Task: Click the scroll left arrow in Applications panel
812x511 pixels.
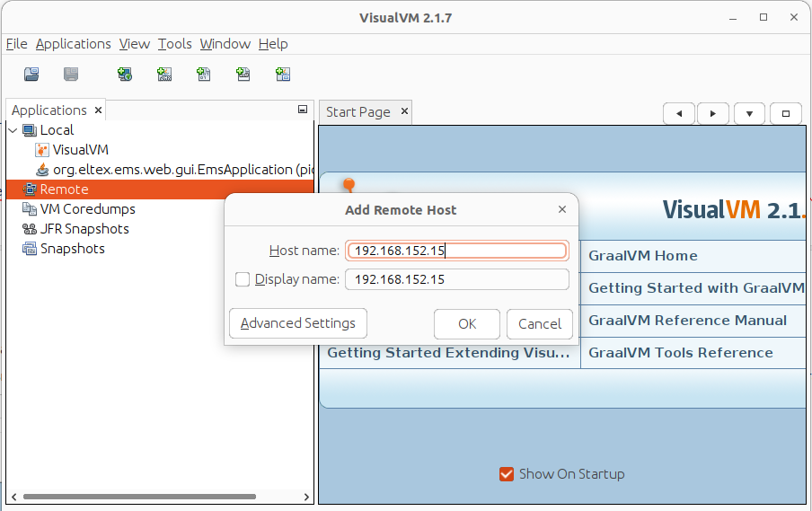Action: tap(14, 497)
